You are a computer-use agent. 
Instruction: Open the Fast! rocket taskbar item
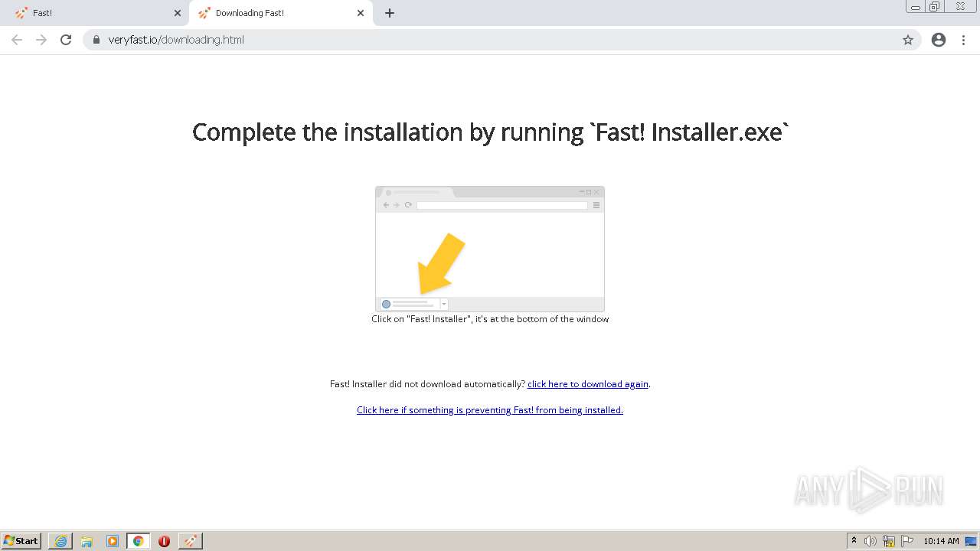(x=191, y=541)
